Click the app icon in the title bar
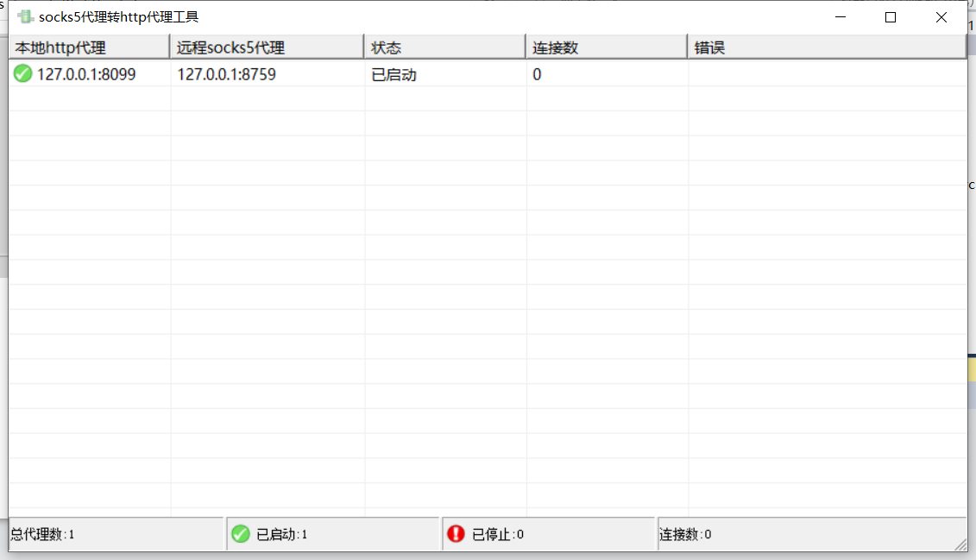 point(25,17)
